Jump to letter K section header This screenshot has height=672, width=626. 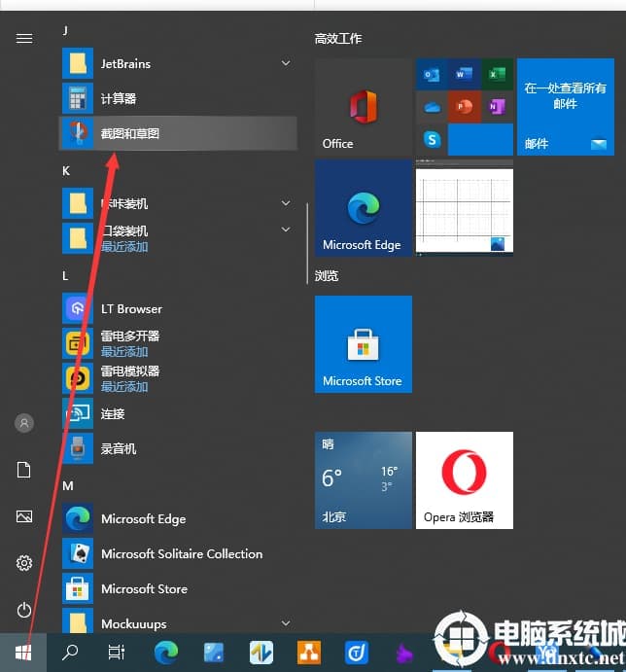coord(66,171)
